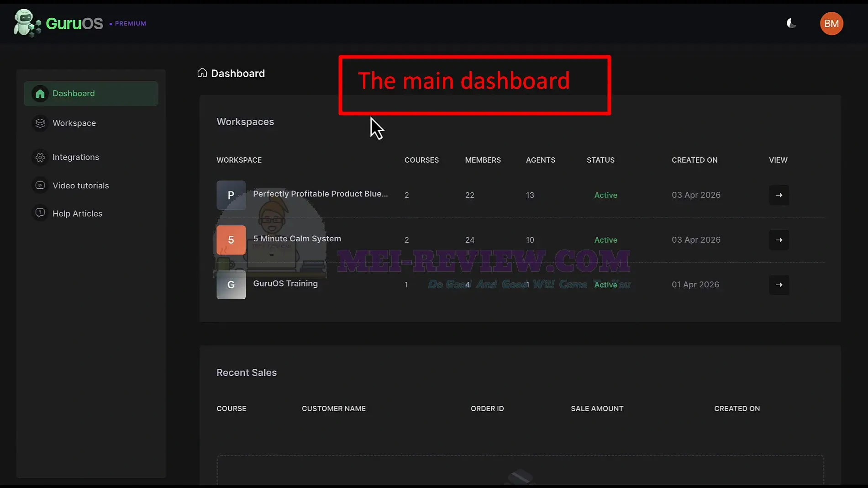Click the PREMIUM badge label
Viewport: 868px width, 488px height.
(x=131, y=23)
